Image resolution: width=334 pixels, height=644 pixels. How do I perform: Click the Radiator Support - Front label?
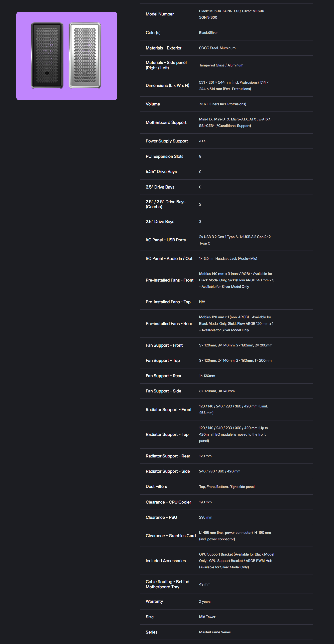coord(168,409)
